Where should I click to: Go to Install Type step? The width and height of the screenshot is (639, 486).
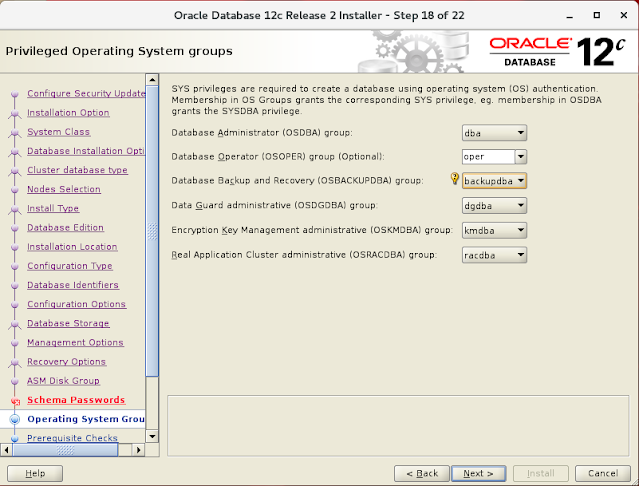click(x=53, y=208)
